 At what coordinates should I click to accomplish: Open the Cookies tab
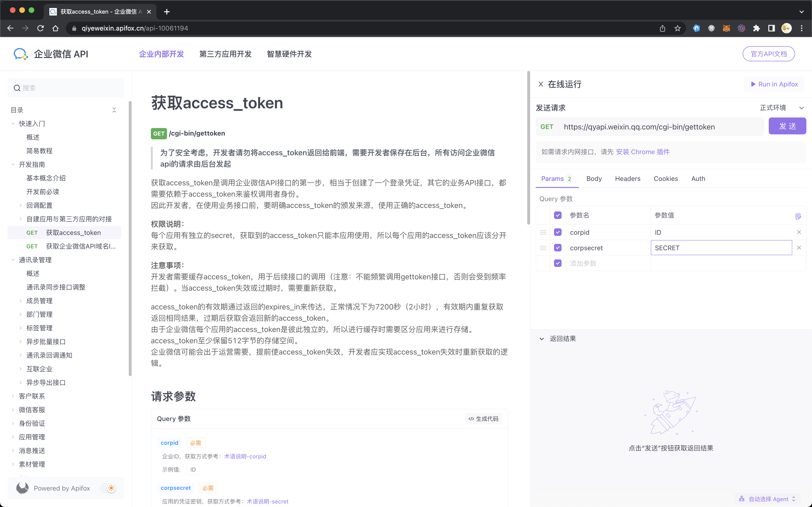point(666,179)
